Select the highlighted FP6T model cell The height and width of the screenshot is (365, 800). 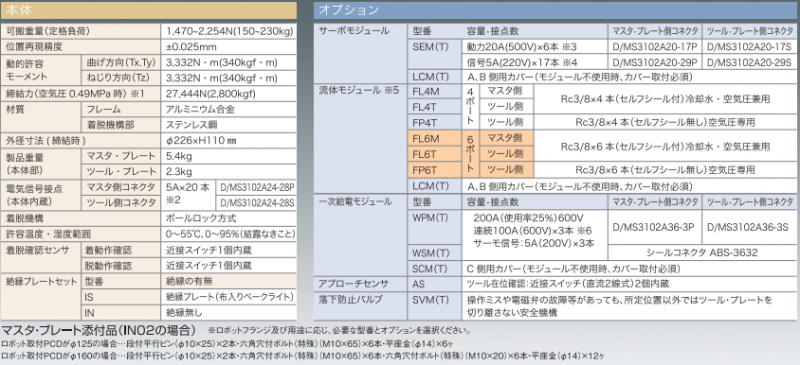434,169
